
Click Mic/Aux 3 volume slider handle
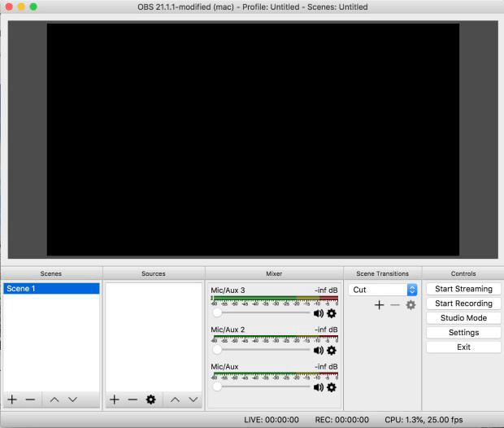point(217,312)
